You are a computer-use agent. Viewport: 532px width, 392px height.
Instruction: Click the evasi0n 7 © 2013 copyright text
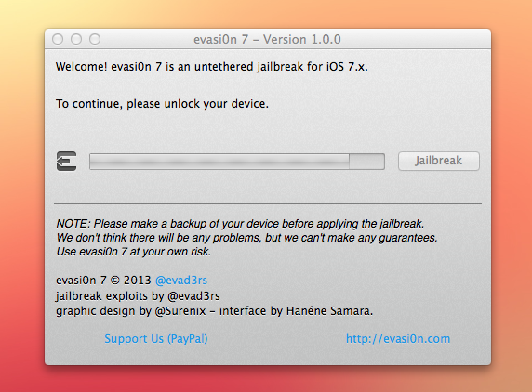pyautogui.click(x=103, y=281)
